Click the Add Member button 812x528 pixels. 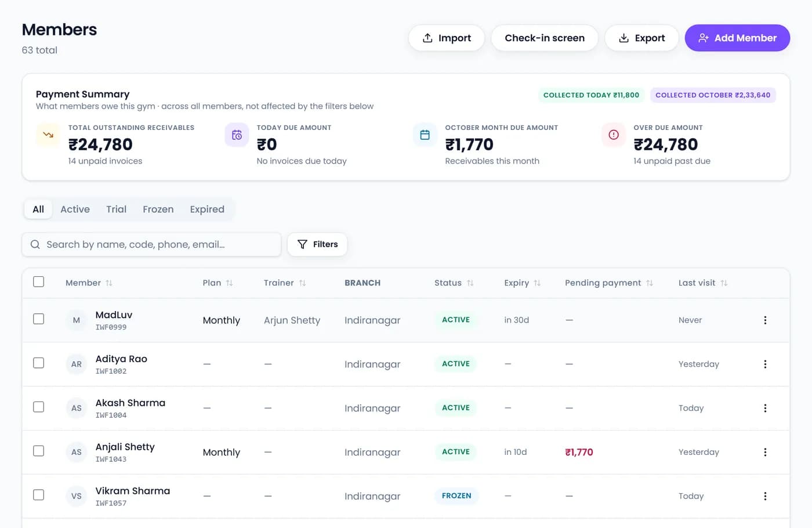[x=737, y=38]
